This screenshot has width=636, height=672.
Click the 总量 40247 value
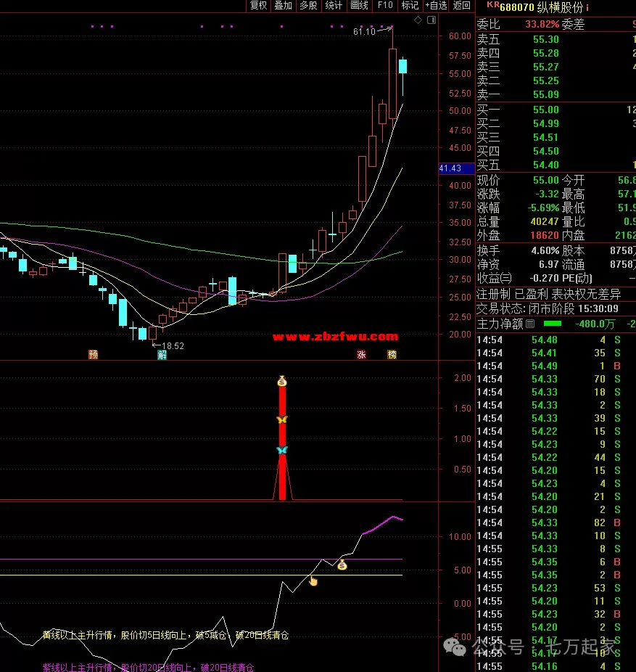click(545, 221)
